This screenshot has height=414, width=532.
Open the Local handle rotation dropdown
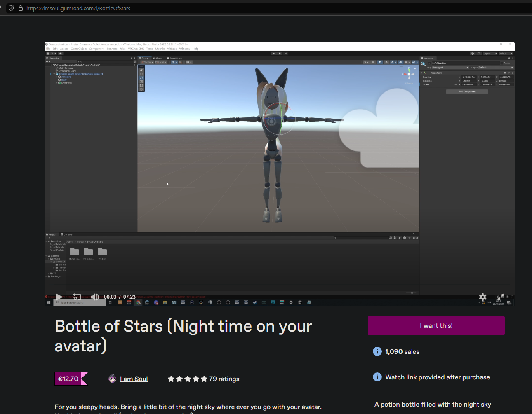point(161,62)
